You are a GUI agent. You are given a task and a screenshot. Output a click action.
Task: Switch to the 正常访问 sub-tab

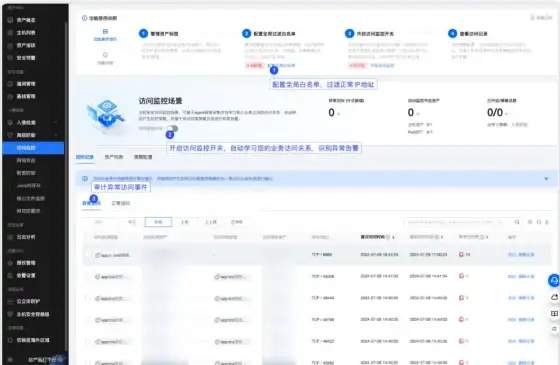pos(121,203)
